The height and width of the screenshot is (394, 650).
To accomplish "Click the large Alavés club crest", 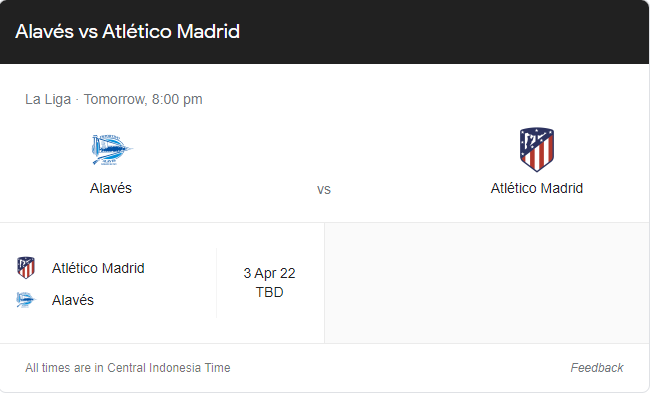I will tap(112, 150).
